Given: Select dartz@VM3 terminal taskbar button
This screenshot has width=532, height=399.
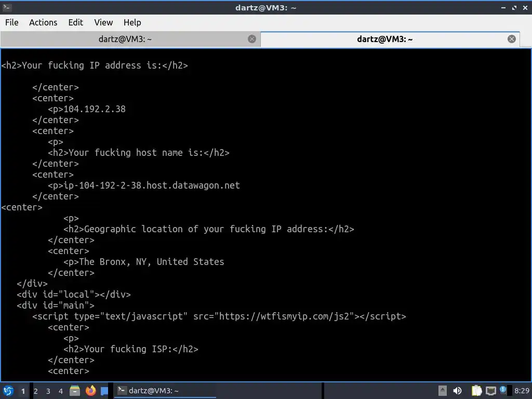Looking at the screenshot, I should coord(165,391).
